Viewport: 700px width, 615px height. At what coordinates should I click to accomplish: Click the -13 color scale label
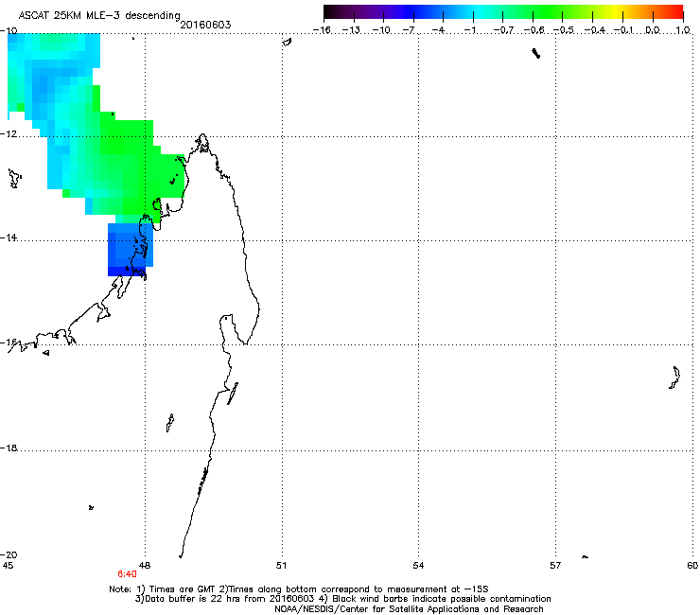(x=351, y=30)
